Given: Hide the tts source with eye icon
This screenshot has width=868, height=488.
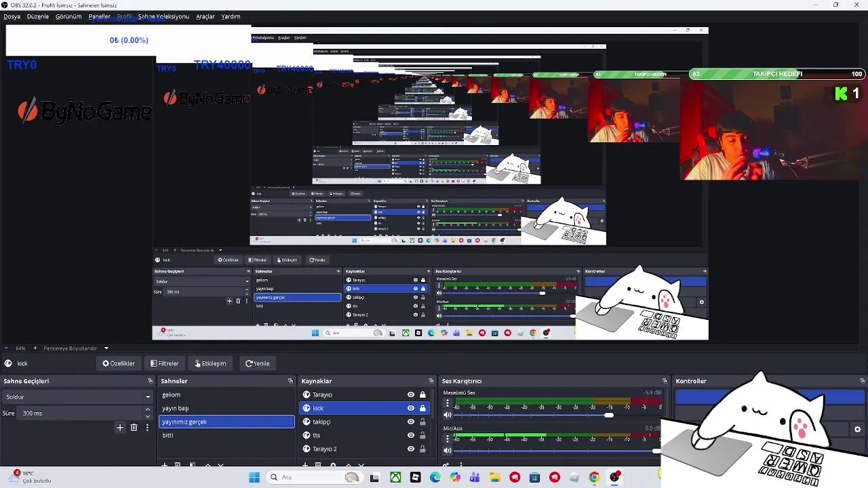Looking at the screenshot, I should [x=410, y=435].
